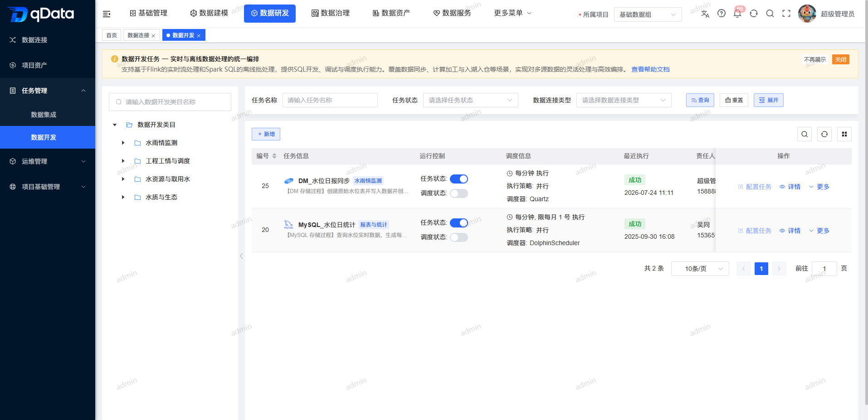
Task: Click MySQL icon of MySQL_水位日统计
Action: (289, 225)
